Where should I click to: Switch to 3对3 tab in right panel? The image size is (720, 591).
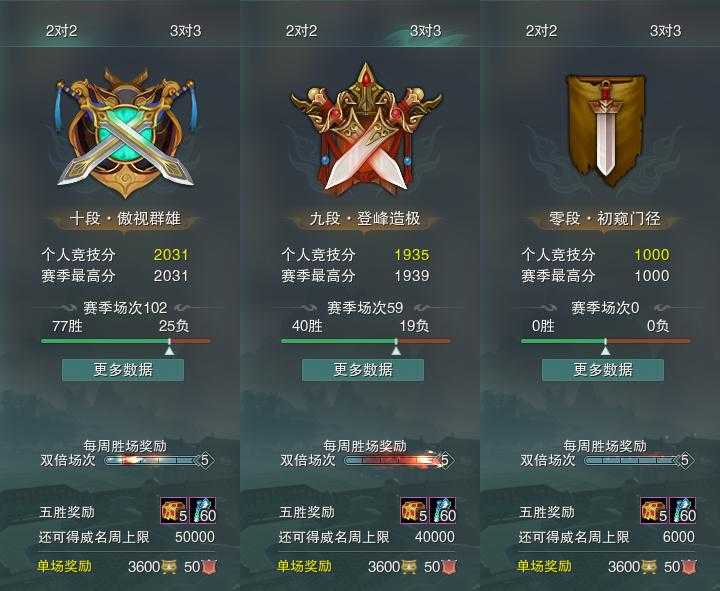click(666, 31)
